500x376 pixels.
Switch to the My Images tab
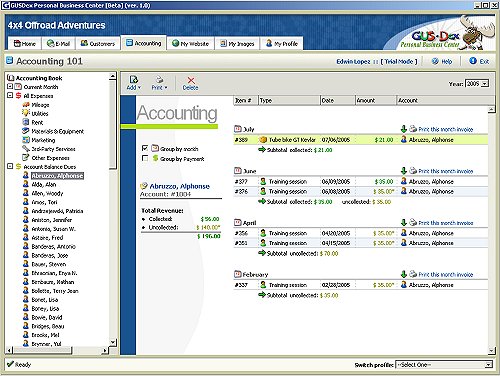pyautogui.click(x=237, y=43)
